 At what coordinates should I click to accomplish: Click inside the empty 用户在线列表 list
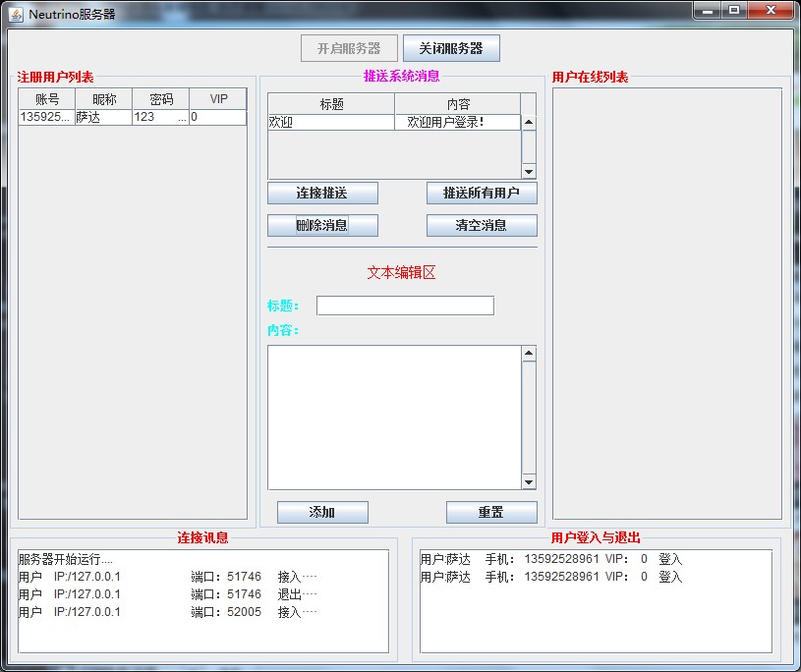(x=667, y=304)
